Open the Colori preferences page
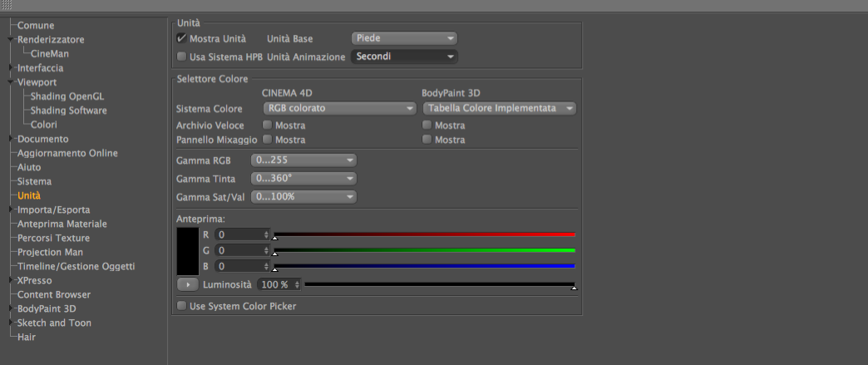The image size is (868, 365). 44,125
